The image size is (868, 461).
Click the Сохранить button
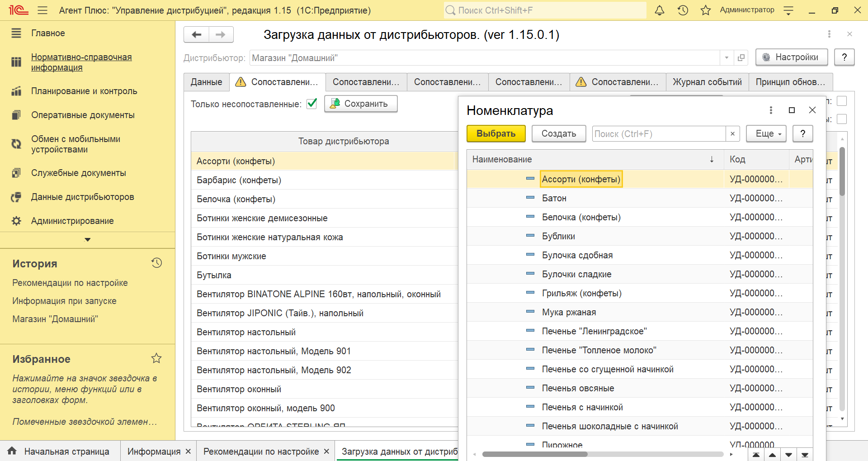point(361,104)
